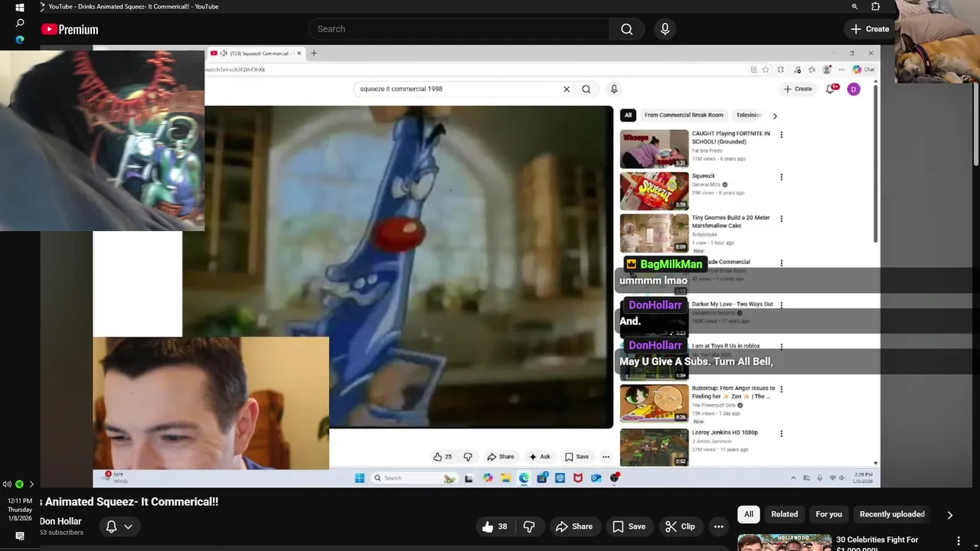
Task: Click the red McAfee icon in recorded taskbar
Action: pyautogui.click(x=578, y=478)
